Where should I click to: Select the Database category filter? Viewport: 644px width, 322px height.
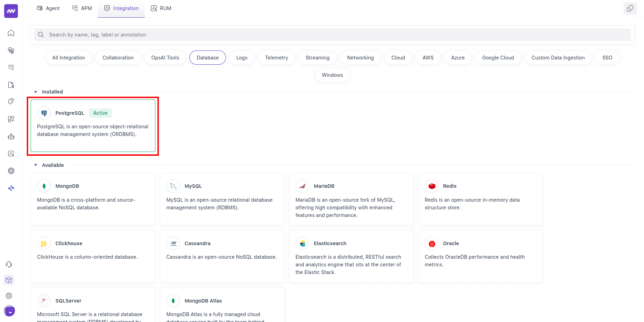[207, 57]
